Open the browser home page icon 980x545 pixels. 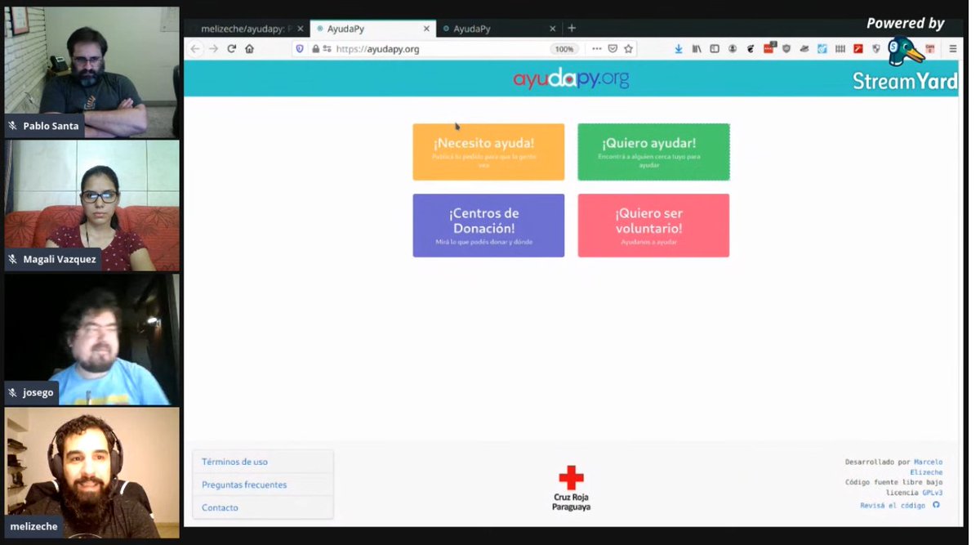pos(249,49)
